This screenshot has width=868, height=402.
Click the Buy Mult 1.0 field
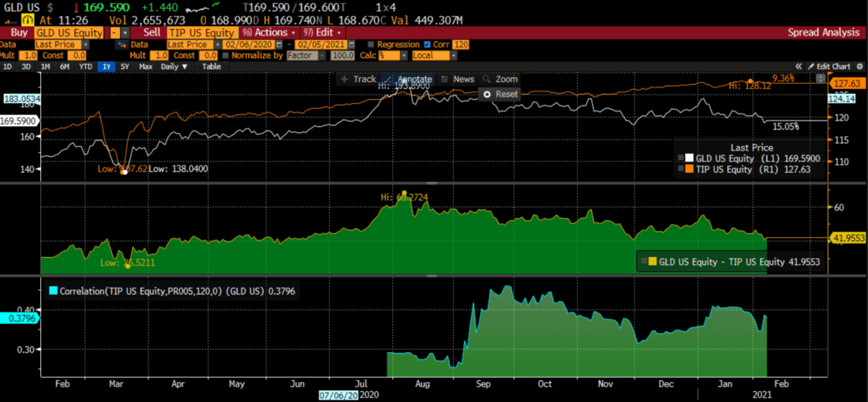click(x=28, y=55)
